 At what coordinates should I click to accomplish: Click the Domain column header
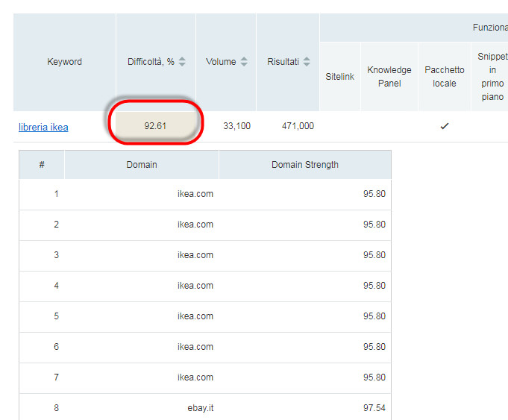(x=142, y=165)
